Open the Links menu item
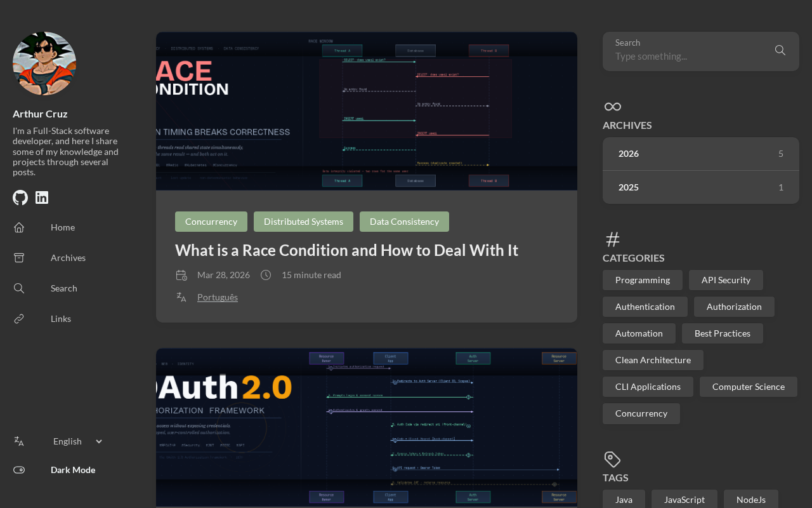812x508 pixels. coord(61,319)
